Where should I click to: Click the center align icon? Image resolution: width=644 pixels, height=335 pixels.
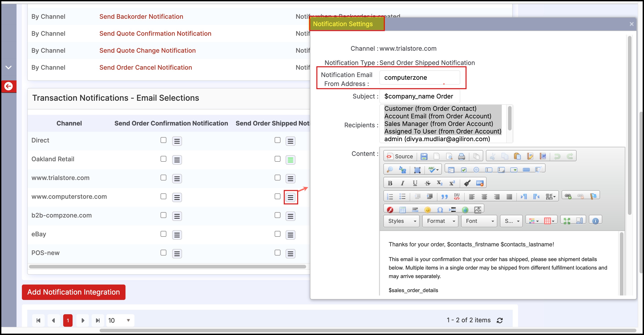484,197
